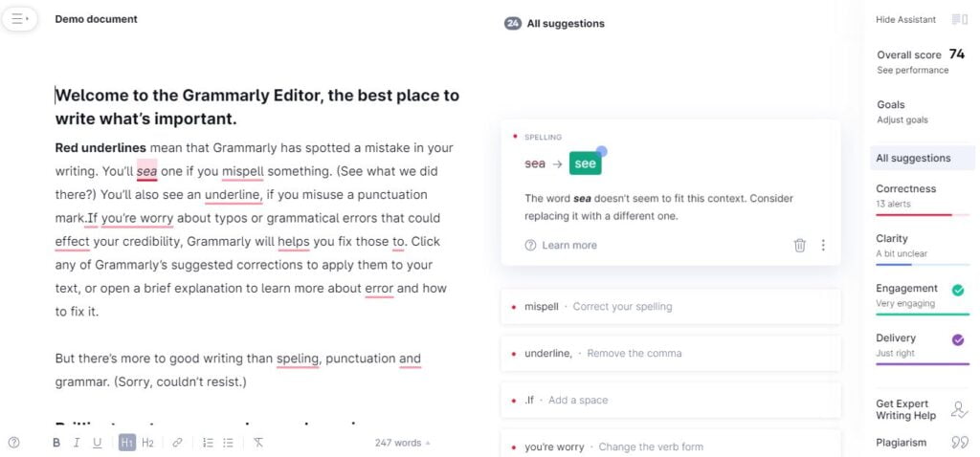Open Overall score performance
The width and height of the screenshot is (980, 457).
[x=920, y=61]
